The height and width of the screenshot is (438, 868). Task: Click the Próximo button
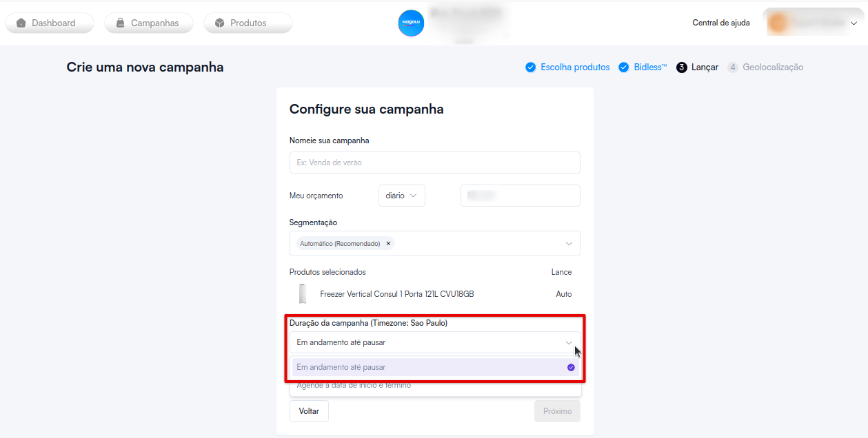pyautogui.click(x=557, y=411)
